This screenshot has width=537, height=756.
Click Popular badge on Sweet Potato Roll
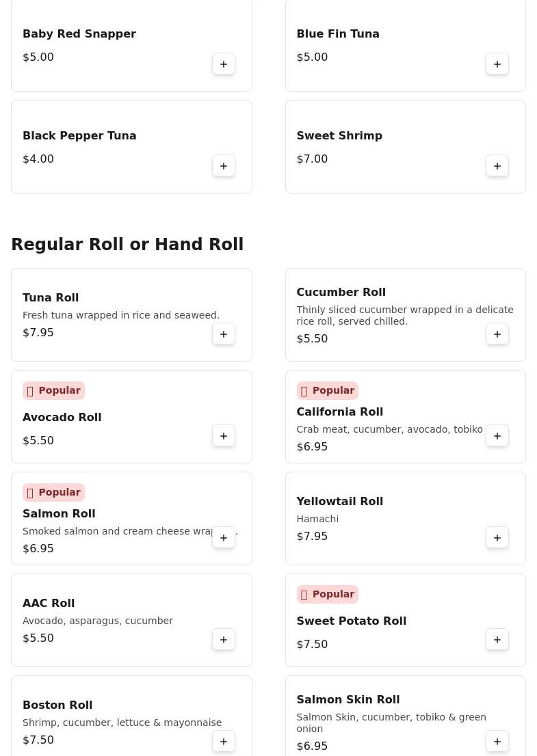click(327, 595)
